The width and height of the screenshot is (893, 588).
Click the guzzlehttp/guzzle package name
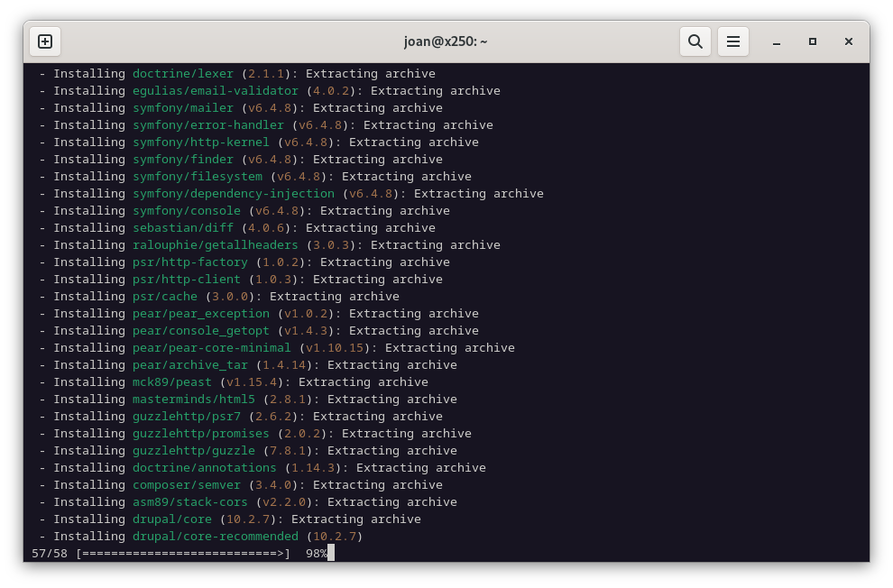tap(194, 450)
